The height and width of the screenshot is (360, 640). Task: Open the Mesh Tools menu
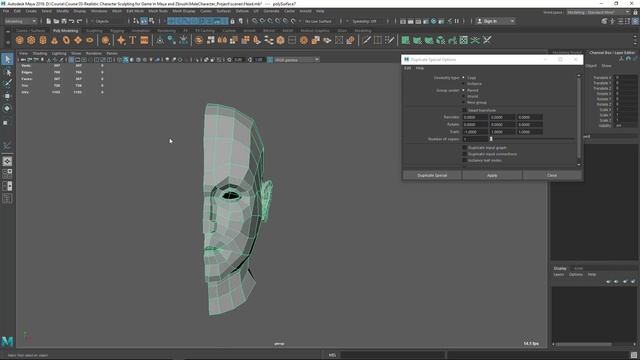158,11
